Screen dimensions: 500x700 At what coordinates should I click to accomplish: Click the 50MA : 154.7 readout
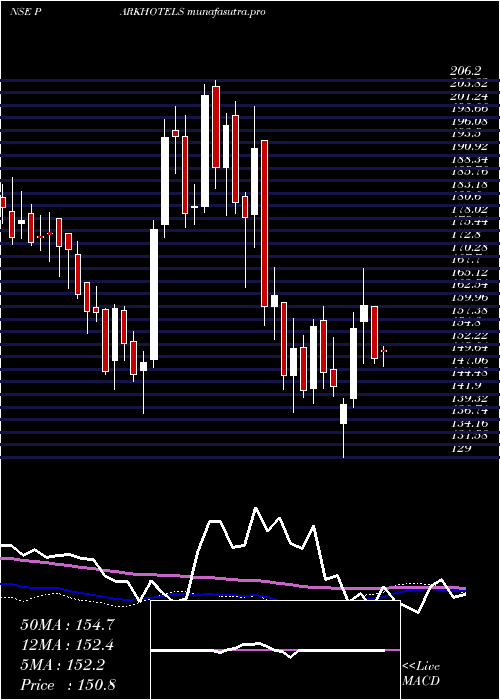click(x=67, y=625)
